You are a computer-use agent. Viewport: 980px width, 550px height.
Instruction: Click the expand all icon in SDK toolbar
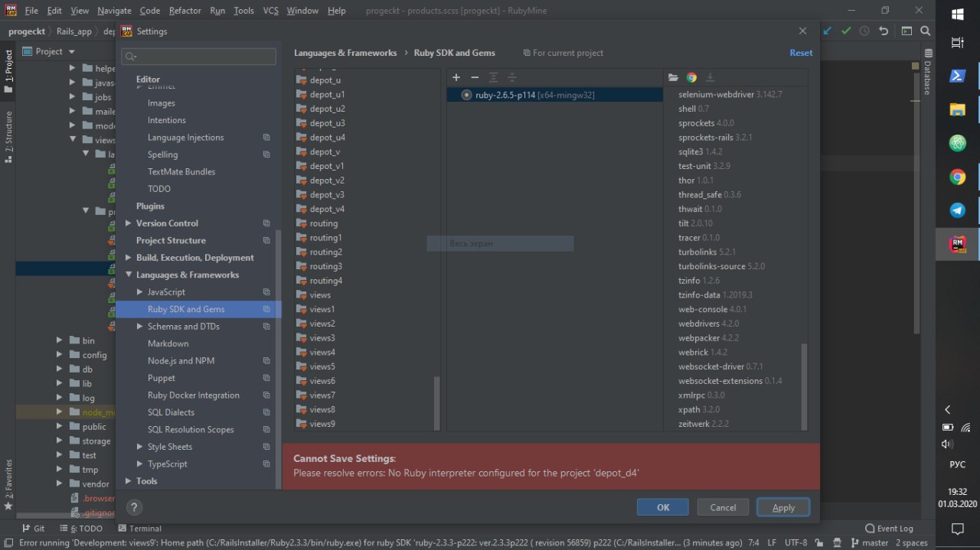494,77
